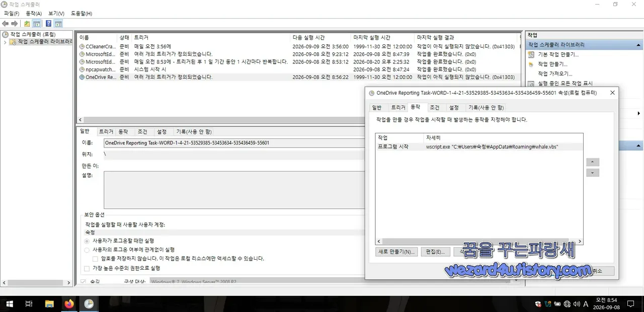Close the OneDrive Reporting Task properties dialog
644x312 pixels.
click(x=612, y=93)
